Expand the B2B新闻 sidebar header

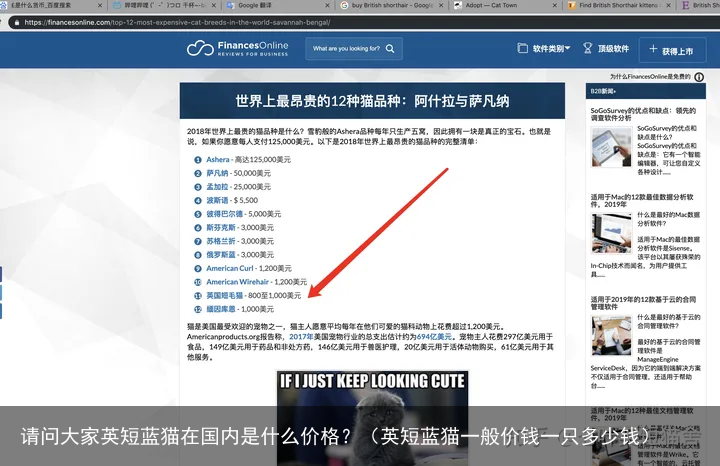(645, 91)
